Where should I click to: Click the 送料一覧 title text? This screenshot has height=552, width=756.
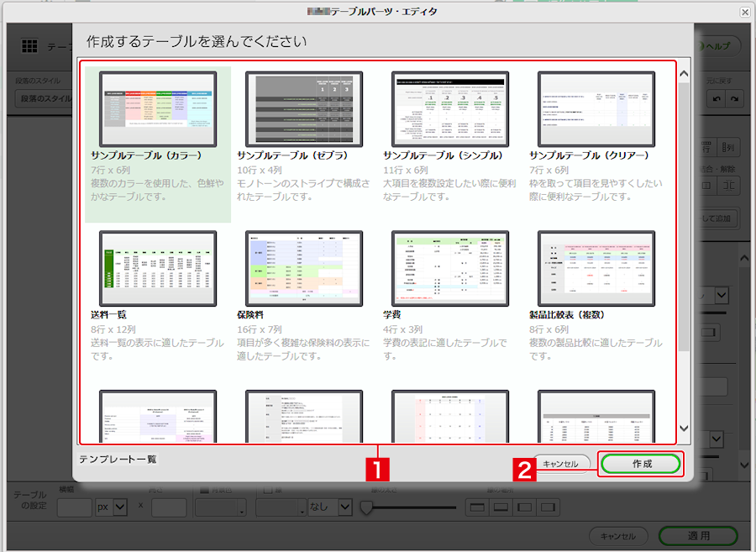[109, 315]
